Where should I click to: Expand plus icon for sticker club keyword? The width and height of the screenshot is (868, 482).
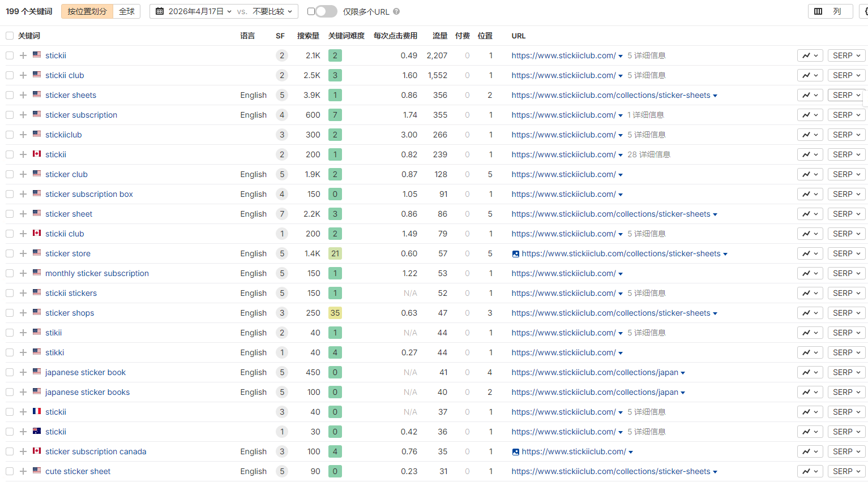coord(23,174)
